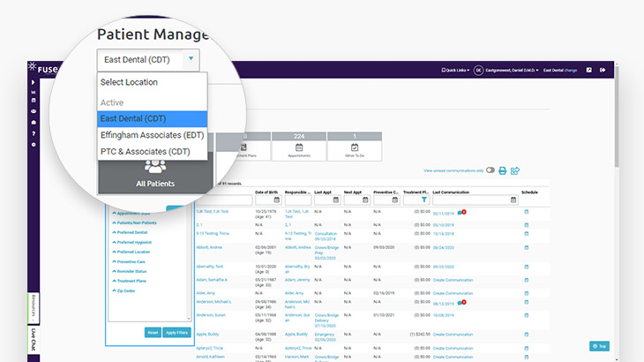Open the Quick Links dropdown
The width and height of the screenshot is (644, 362).
pos(453,70)
